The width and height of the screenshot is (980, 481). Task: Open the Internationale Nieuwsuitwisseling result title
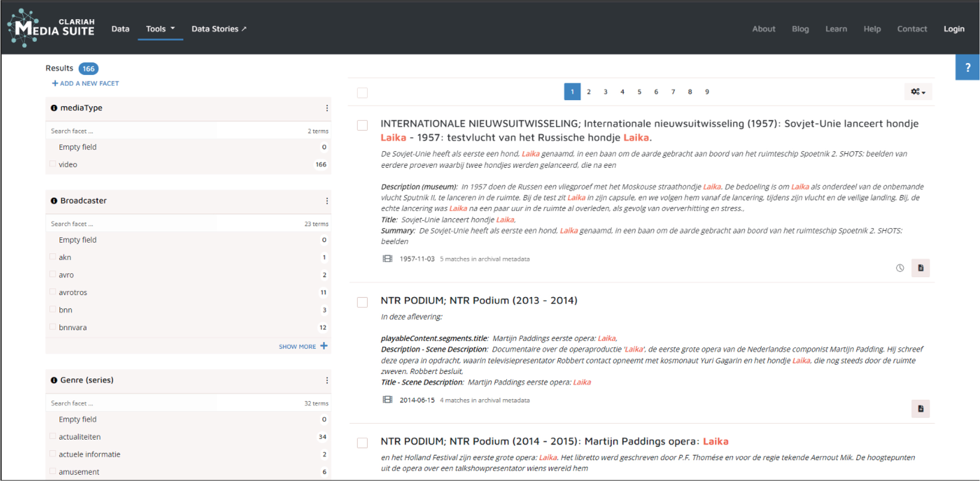pos(649,131)
